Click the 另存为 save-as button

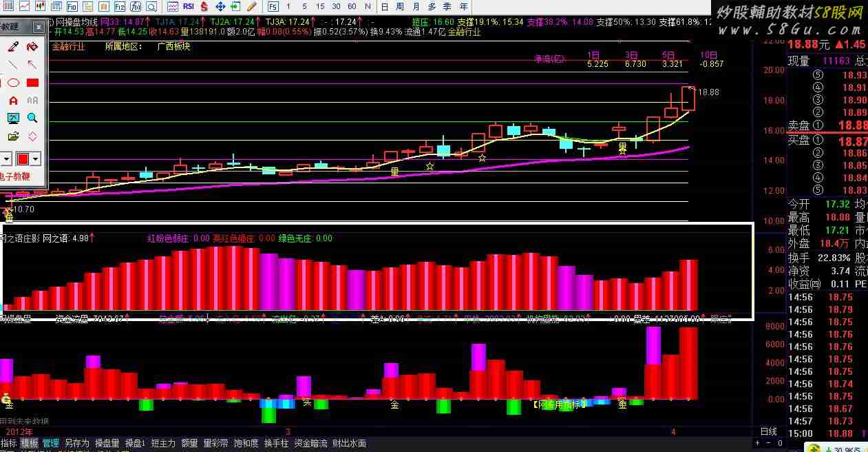click(x=77, y=443)
